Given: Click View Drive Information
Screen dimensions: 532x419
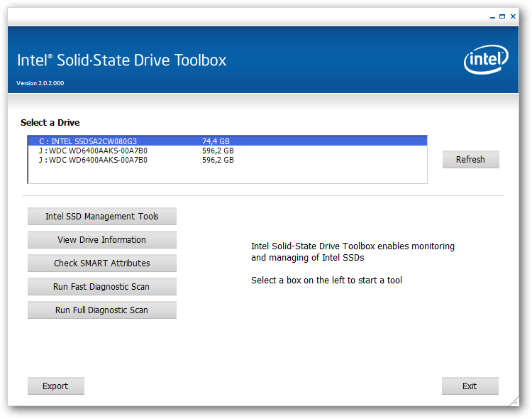Looking at the screenshot, I should tap(101, 239).
